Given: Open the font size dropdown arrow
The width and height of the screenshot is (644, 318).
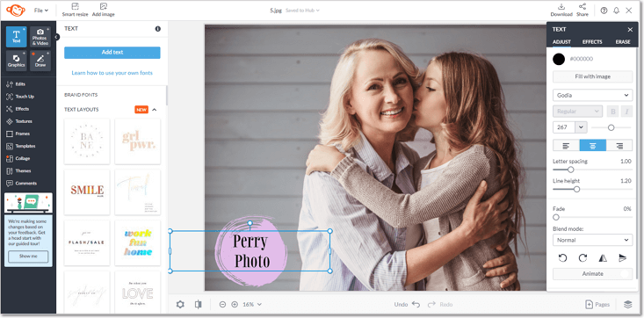Looking at the screenshot, I should [581, 127].
